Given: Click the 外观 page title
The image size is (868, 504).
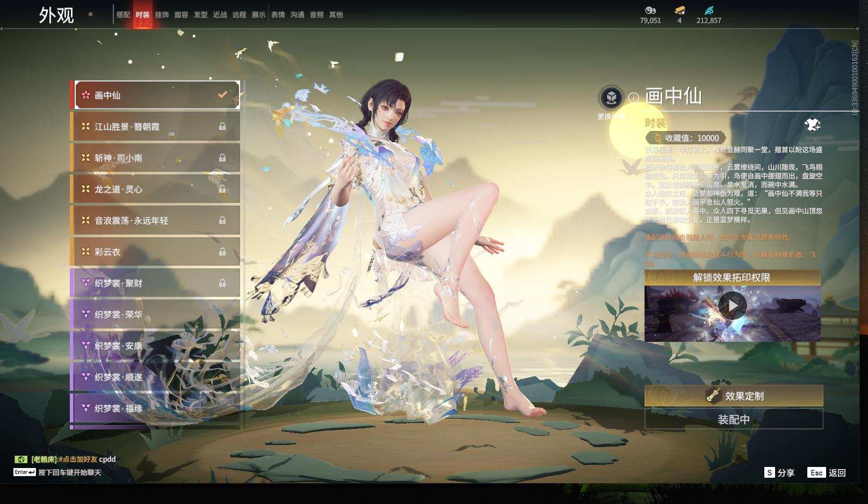Looking at the screenshot, I should (56, 15).
